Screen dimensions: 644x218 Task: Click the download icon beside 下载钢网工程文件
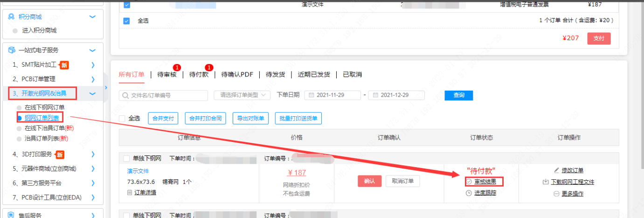pos(546,182)
